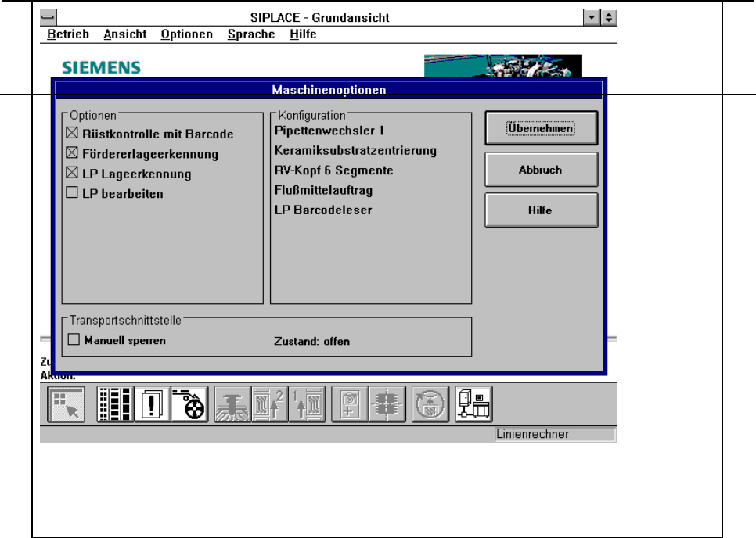Enable the LP bearbeiten checkbox
756x538 pixels.
[72, 192]
